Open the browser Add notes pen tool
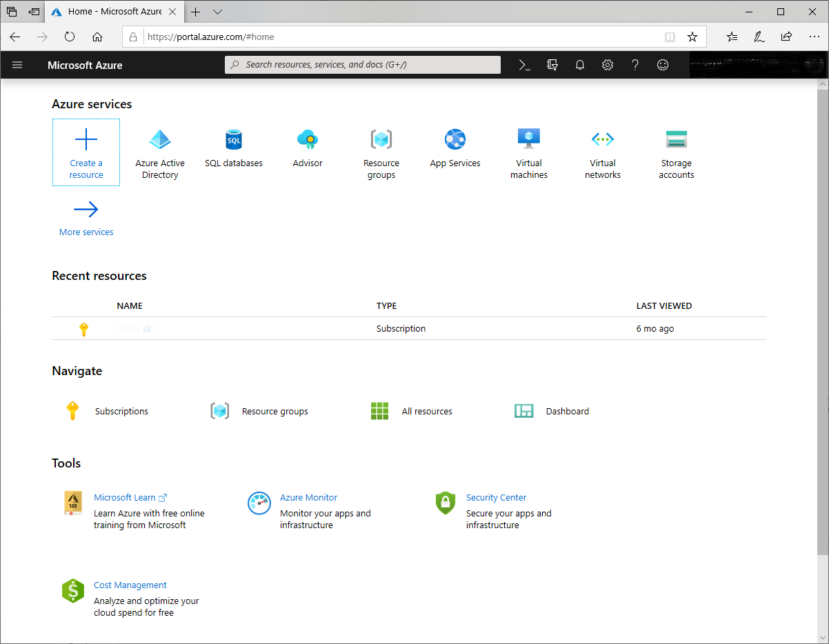 tap(759, 37)
